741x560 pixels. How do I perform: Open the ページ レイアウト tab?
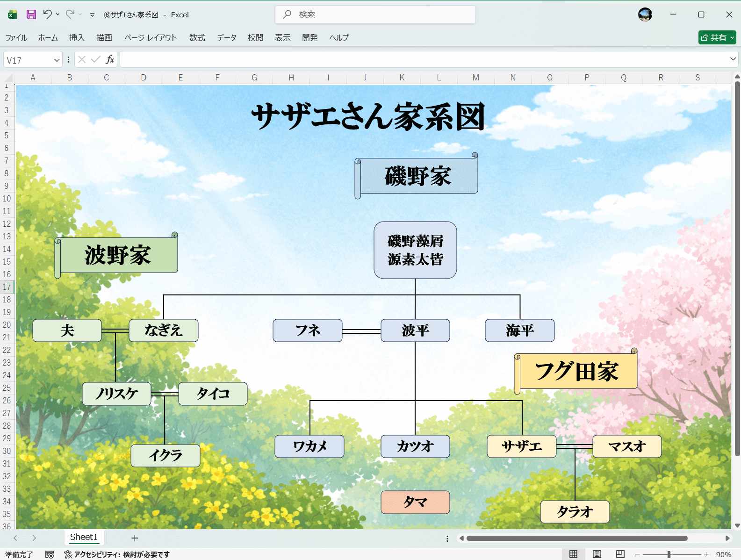coord(151,37)
